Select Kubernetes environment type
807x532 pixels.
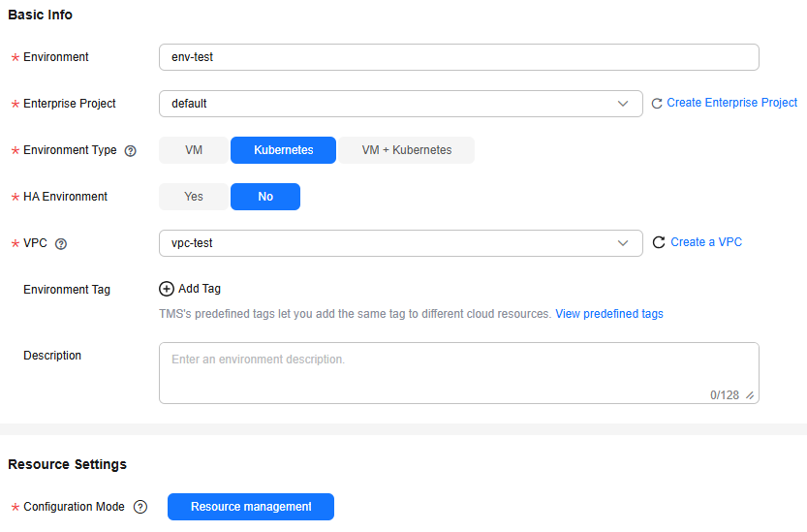coord(283,150)
